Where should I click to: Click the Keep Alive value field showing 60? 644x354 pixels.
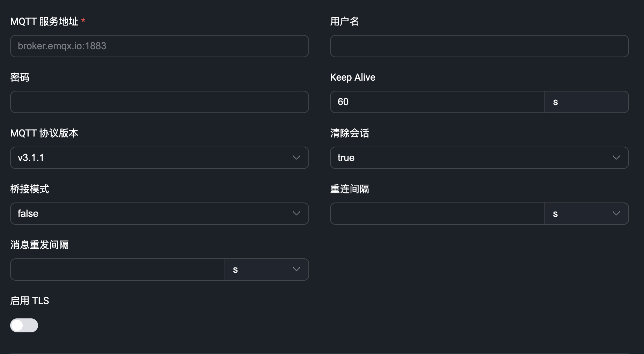tap(437, 102)
